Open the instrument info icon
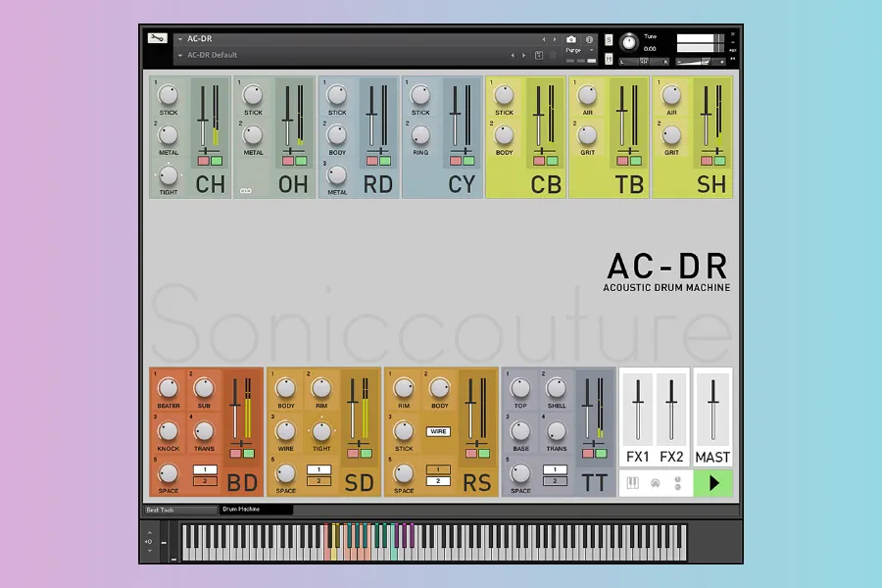The width and height of the screenshot is (882, 588). point(589,39)
